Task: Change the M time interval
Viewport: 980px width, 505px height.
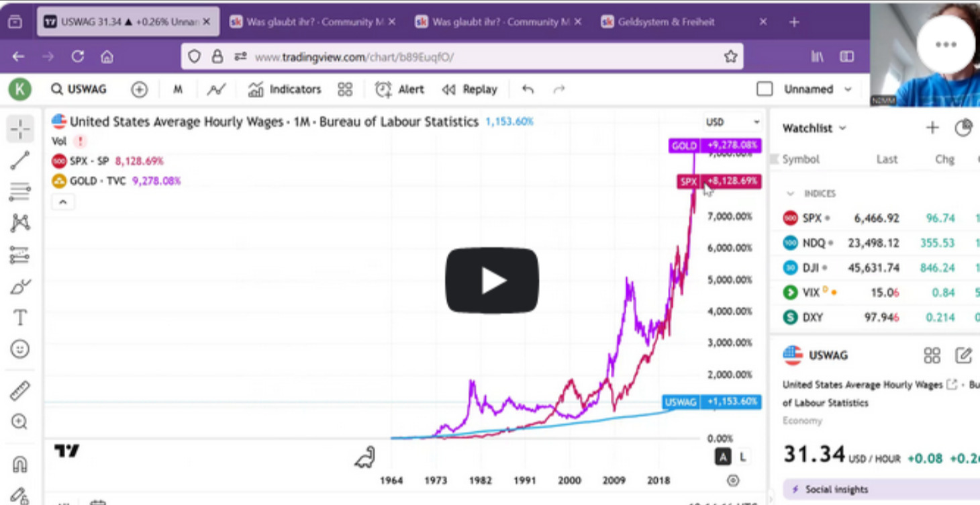Action: [178, 89]
